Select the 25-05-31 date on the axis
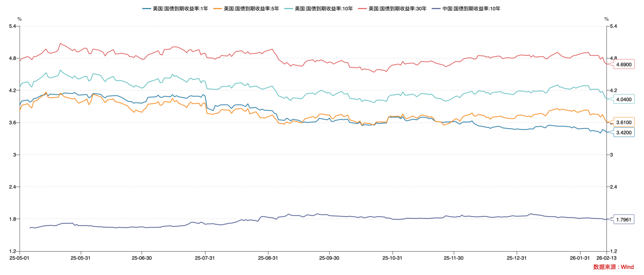The height and width of the screenshot is (275, 644). click(x=80, y=258)
